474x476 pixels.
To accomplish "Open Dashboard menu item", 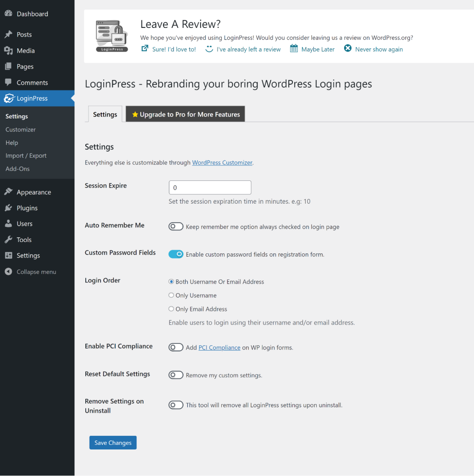I will coord(37,14).
